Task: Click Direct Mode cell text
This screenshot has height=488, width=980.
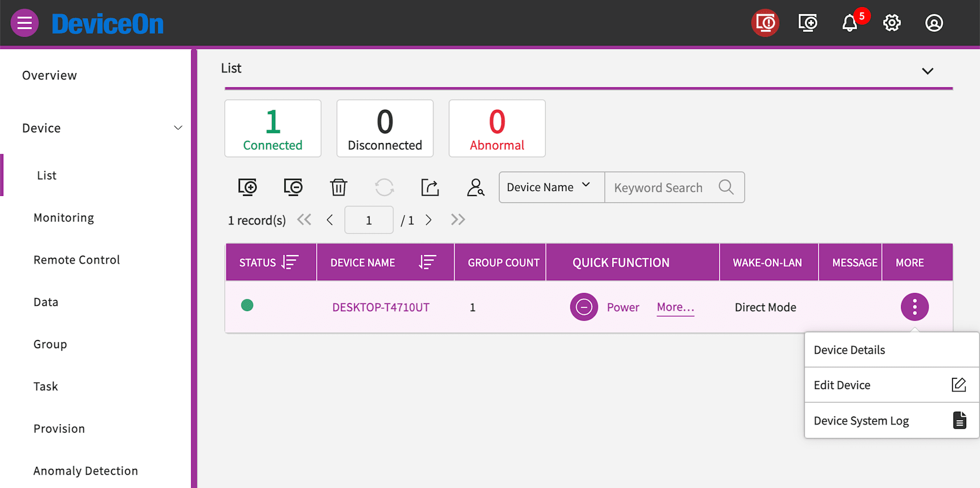Action: (765, 307)
